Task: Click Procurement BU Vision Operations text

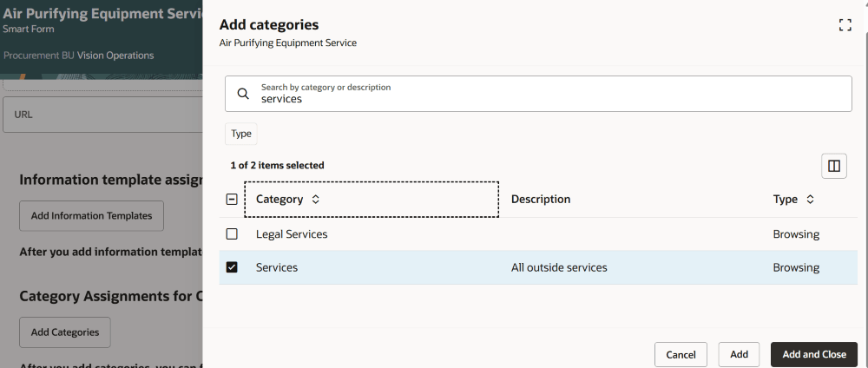Action: [x=79, y=56]
